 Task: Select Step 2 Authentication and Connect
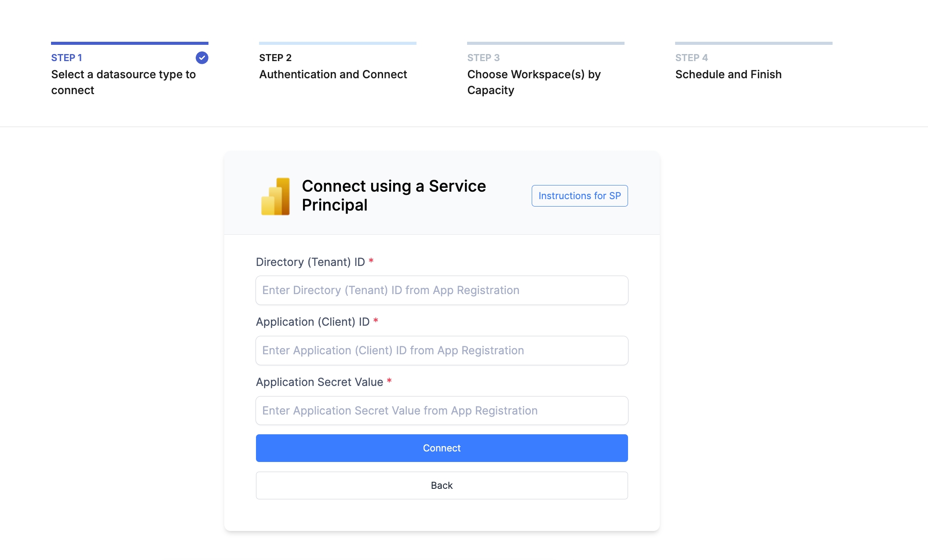pyautogui.click(x=333, y=74)
